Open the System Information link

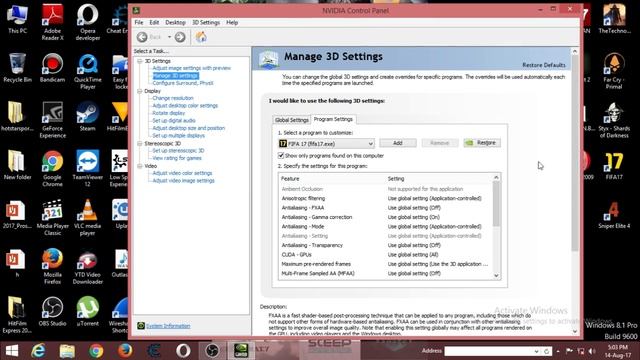tap(168, 326)
